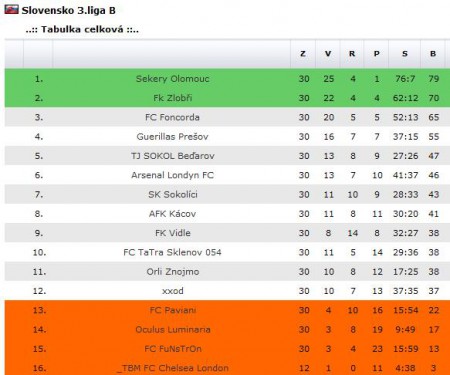Open the Sekery Olomouc team
The image size is (450, 375).
[x=172, y=79]
